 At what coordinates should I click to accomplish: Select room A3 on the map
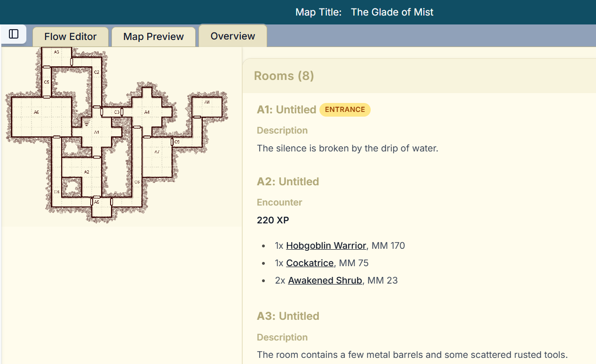pyautogui.click(x=56, y=52)
